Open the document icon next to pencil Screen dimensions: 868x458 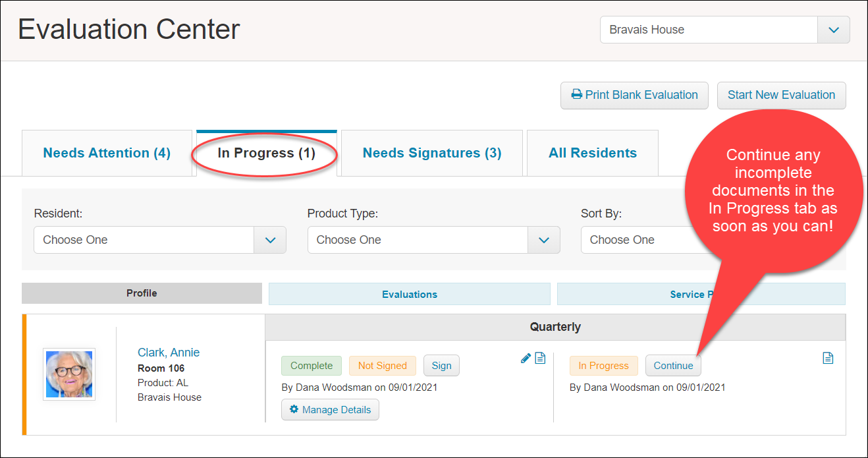tap(540, 358)
